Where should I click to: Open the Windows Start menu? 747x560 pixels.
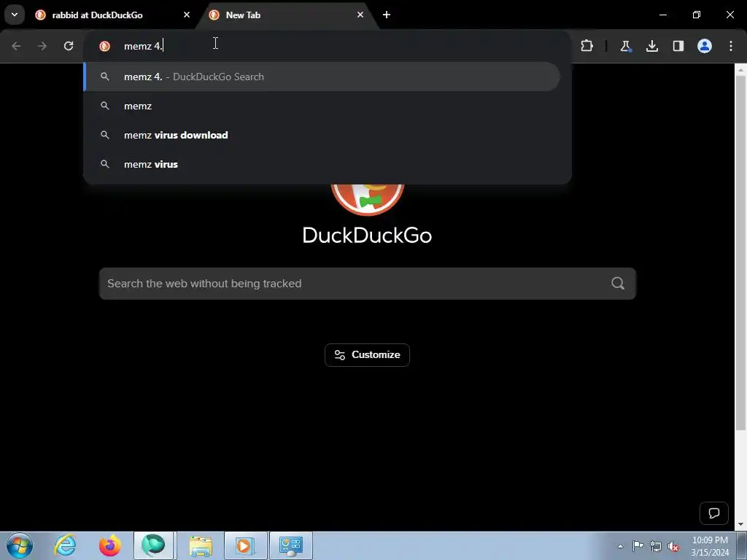tap(20, 545)
